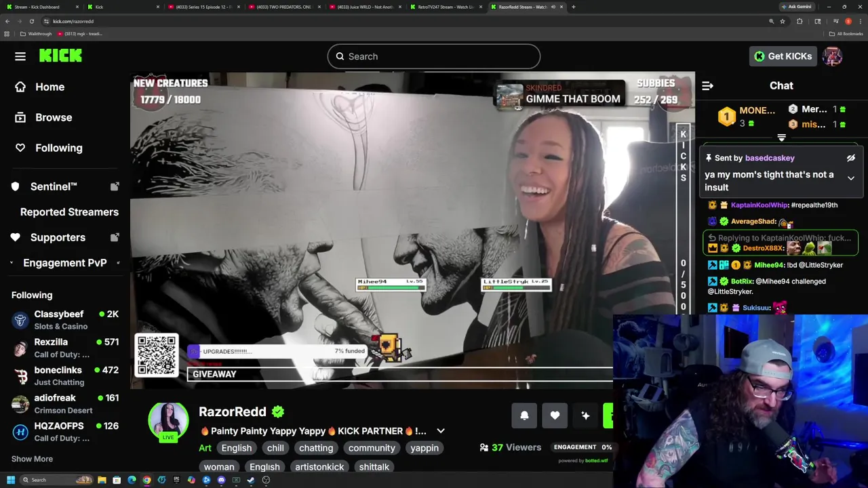Click the Kick search field
The width and height of the screenshot is (868, 488).
434,56
